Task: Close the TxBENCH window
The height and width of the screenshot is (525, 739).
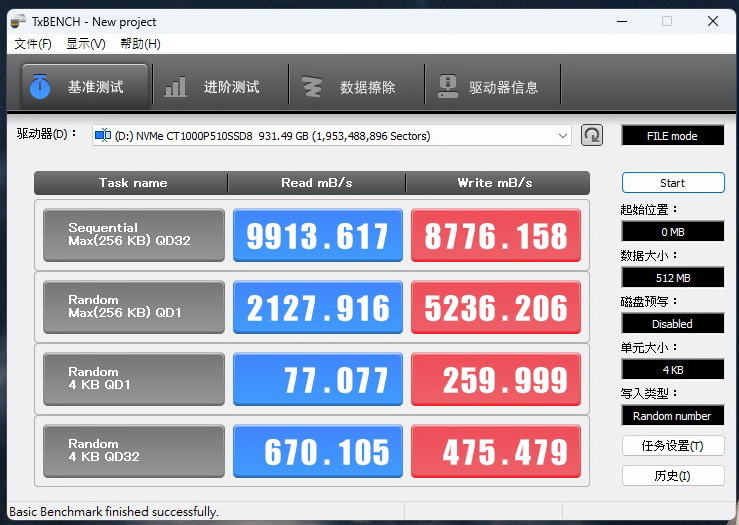Action: (713, 21)
